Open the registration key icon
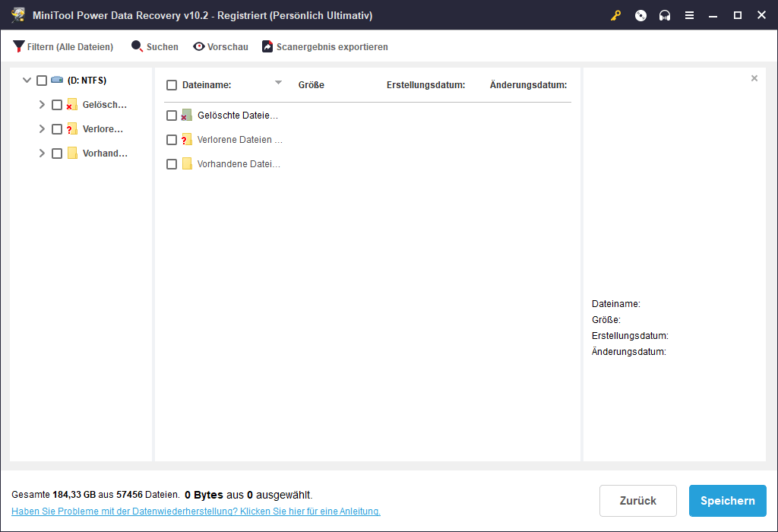Viewport: 778px width, 532px height. 615,15
